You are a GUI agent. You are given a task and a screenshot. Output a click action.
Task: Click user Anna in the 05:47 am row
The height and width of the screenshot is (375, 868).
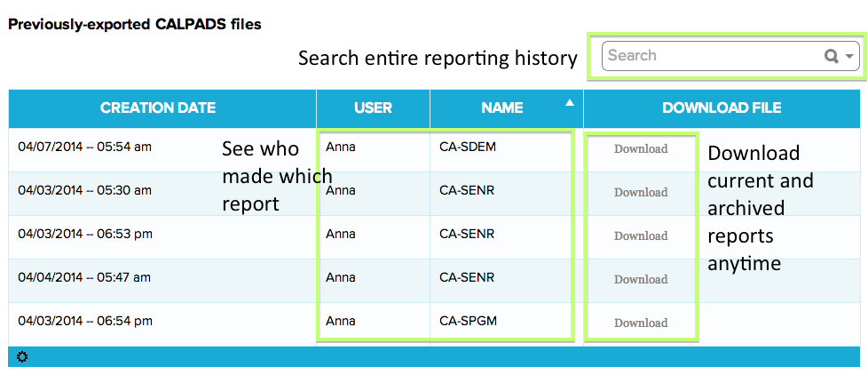pyautogui.click(x=341, y=277)
